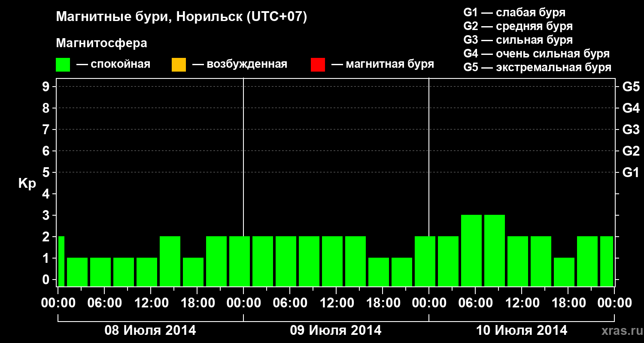Click the '— магнитная буря' legend label

383,64
